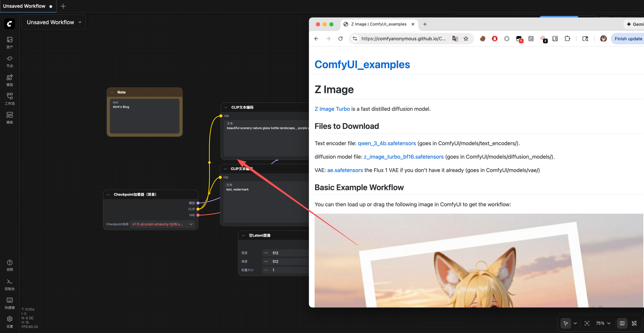Screen dimensions: 644x333
Task: Click the qwen_3_4b.safetensors download link
Action: [x=387, y=143]
